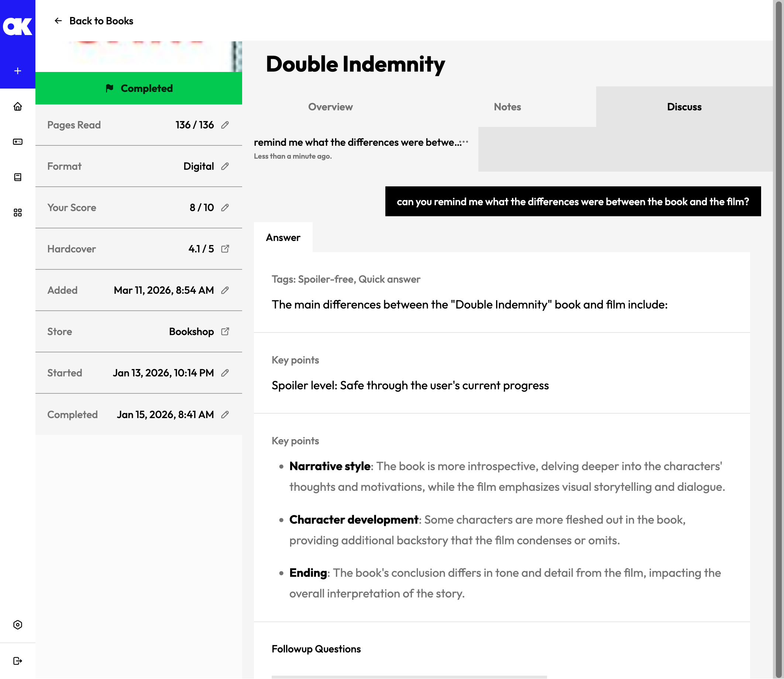Open the Hardcover rating external link

click(225, 249)
